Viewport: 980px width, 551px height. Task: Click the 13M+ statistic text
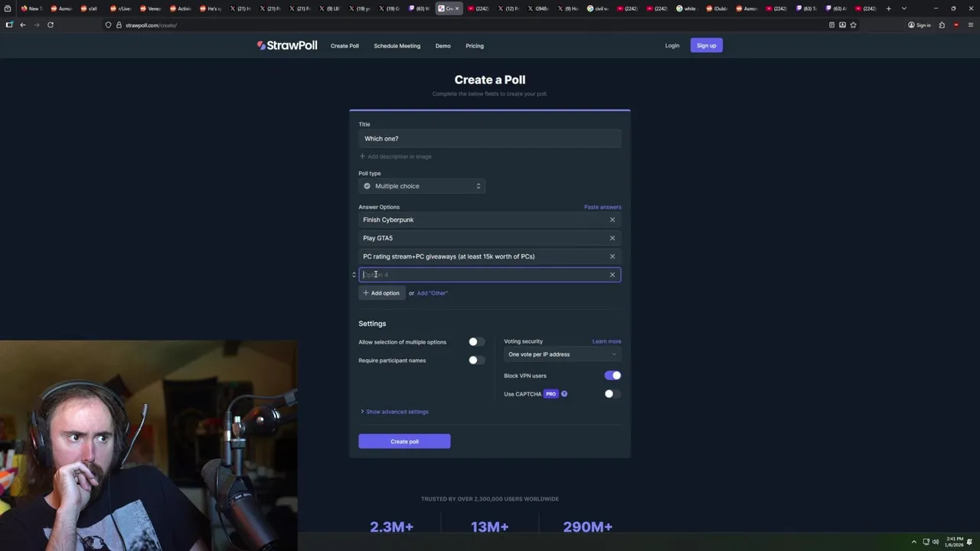click(x=490, y=527)
